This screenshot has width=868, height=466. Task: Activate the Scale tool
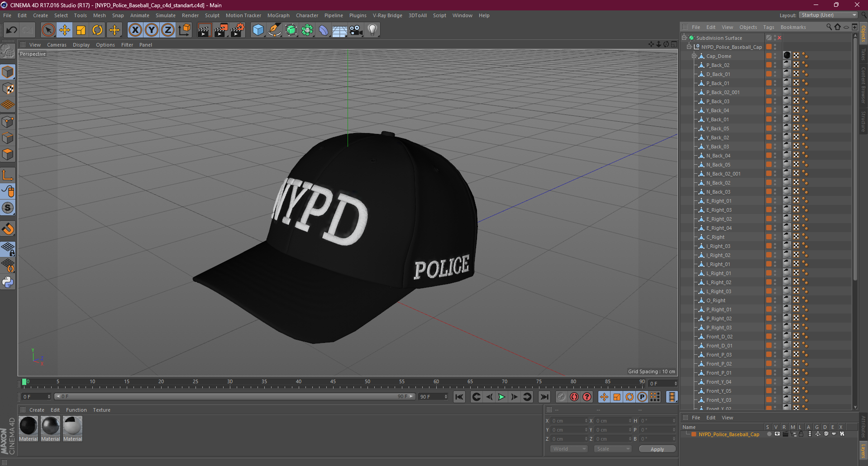81,30
